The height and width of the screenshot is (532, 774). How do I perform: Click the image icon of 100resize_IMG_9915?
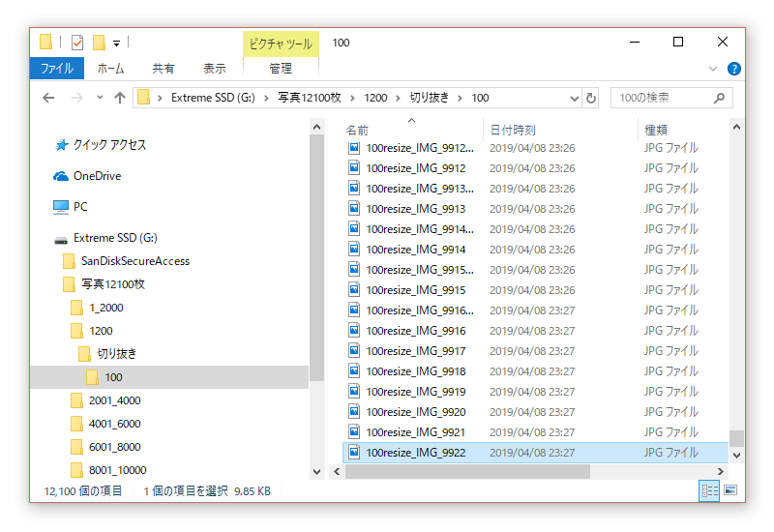coord(354,289)
